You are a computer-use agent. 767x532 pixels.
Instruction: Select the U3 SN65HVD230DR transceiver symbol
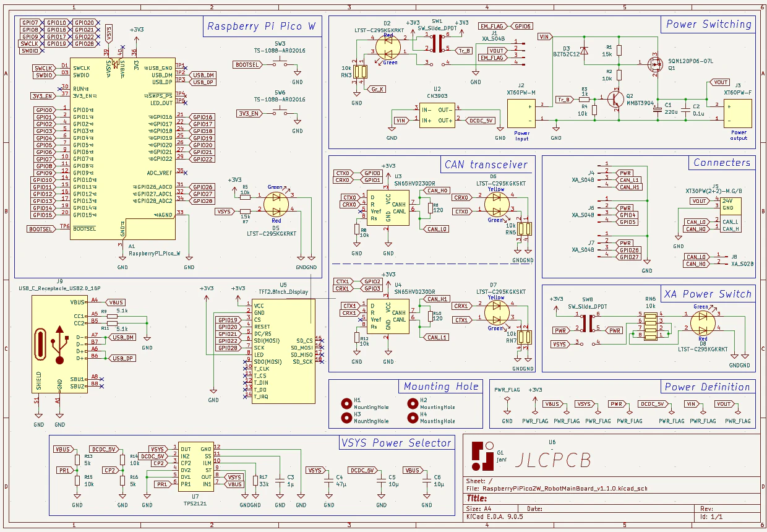pos(388,207)
